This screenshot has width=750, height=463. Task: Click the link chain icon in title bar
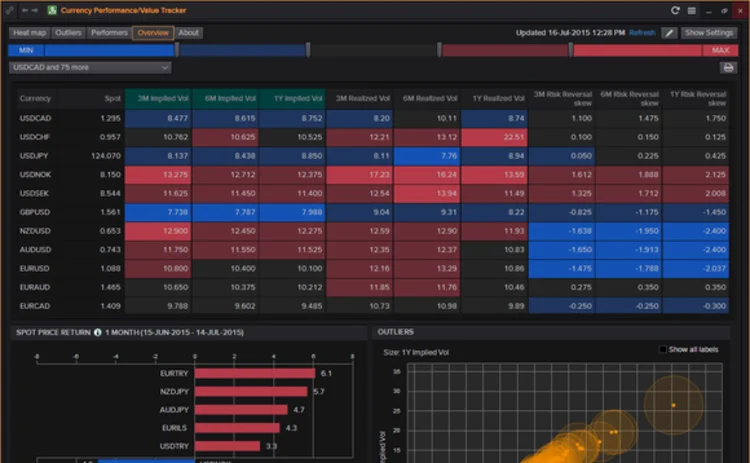tap(9, 10)
